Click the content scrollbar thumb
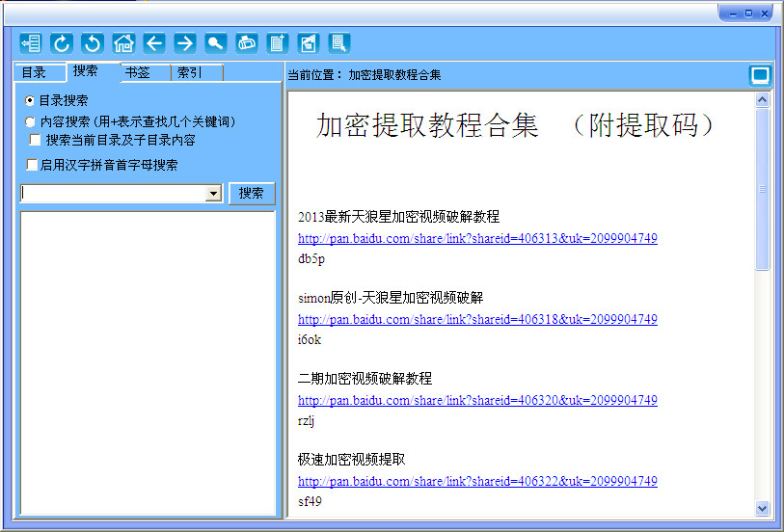 (x=762, y=189)
